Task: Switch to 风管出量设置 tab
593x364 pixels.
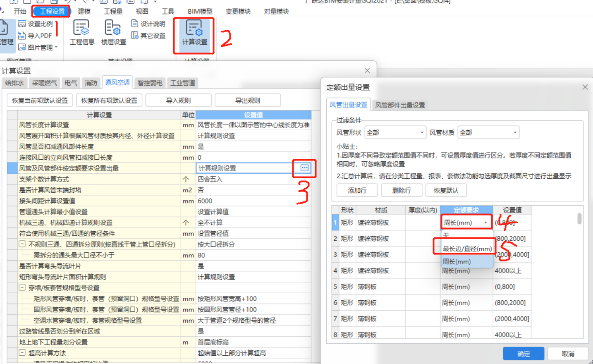Action: coord(348,105)
